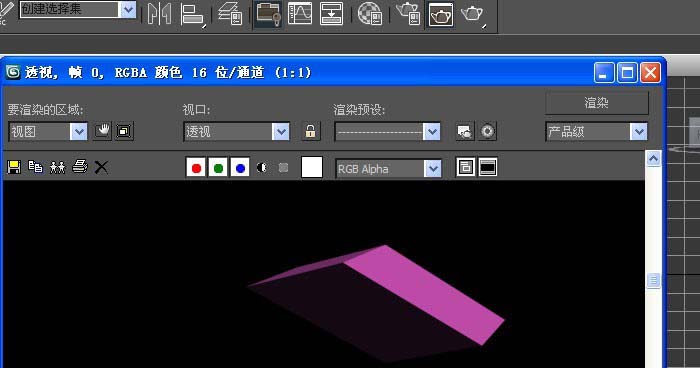Toggle the Monochrome button
Viewport: 700px width, 368px height.
[283, 167]
